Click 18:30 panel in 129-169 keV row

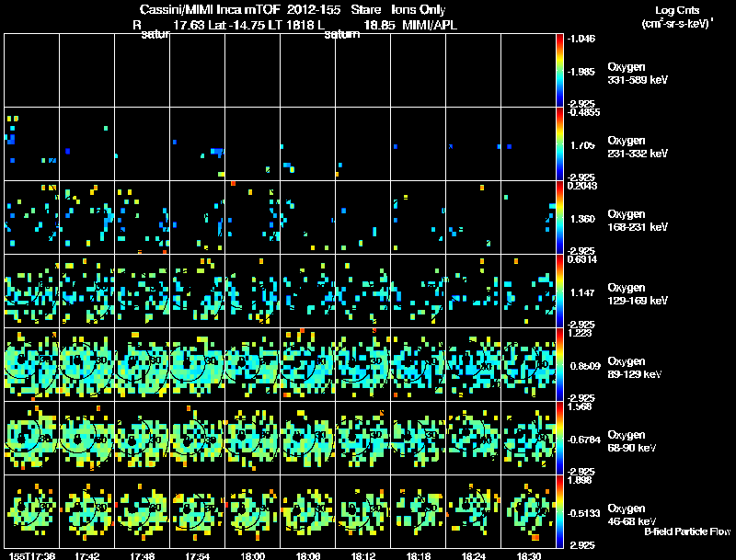coord(528,291)
